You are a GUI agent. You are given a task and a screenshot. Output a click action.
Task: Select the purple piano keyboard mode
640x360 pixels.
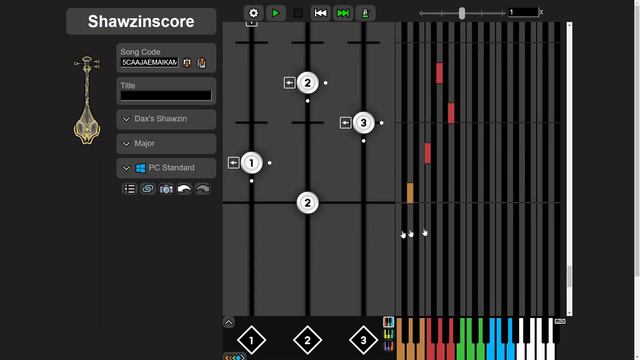(389, 347)
